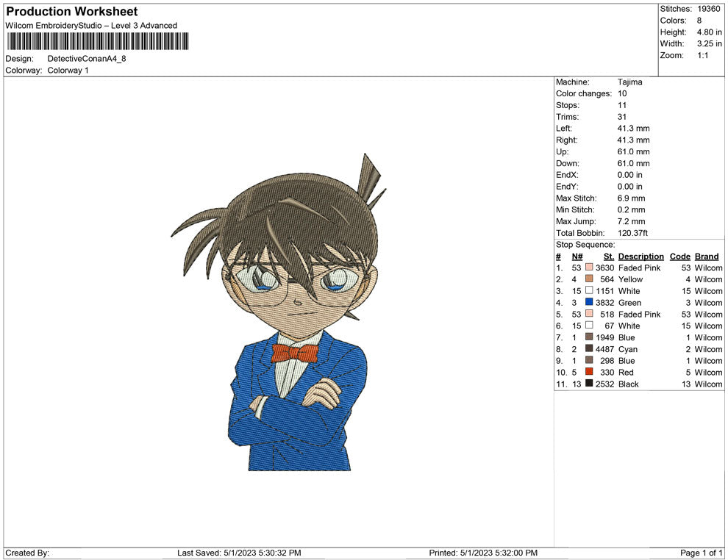Click the Created By label

coord(27,553)
